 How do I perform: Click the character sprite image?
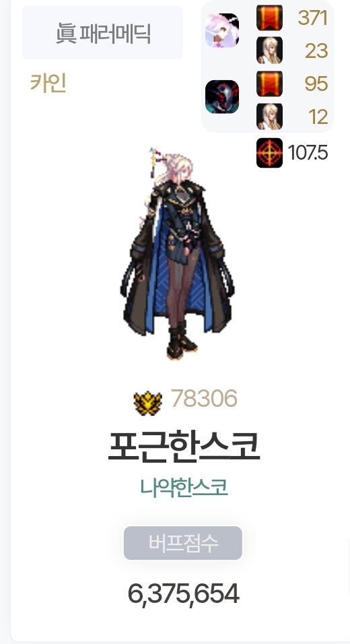(177, 253)
